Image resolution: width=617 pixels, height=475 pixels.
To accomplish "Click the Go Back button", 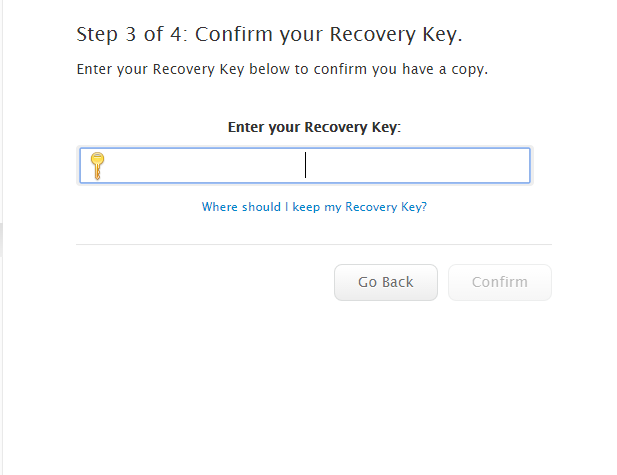I will coord(386,282).
